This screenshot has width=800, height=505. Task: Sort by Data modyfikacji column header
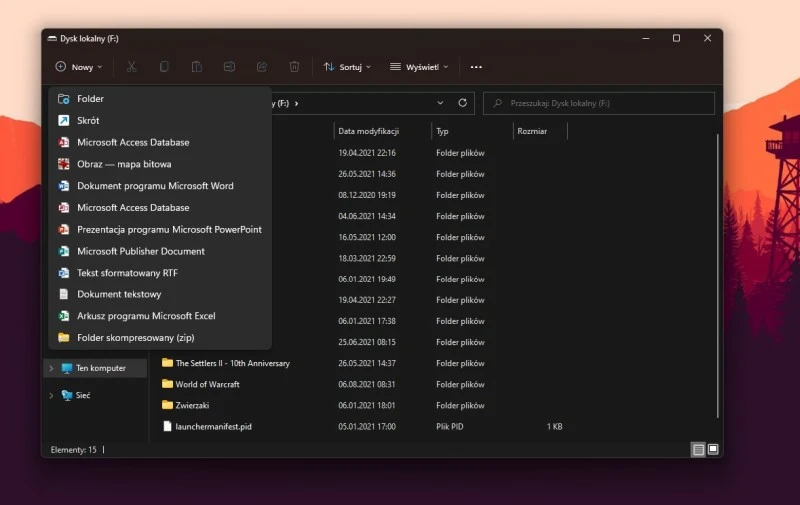click(x=369, y=131)
